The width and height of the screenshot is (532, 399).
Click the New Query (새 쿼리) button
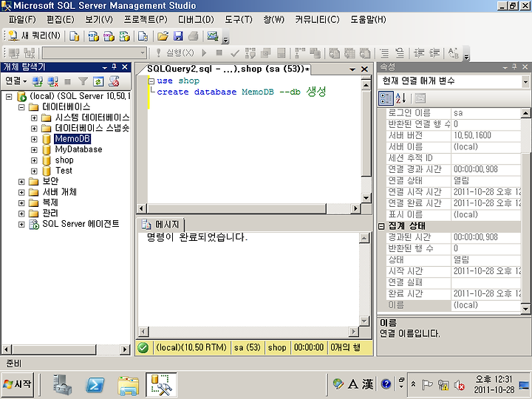tap(35, 35)
